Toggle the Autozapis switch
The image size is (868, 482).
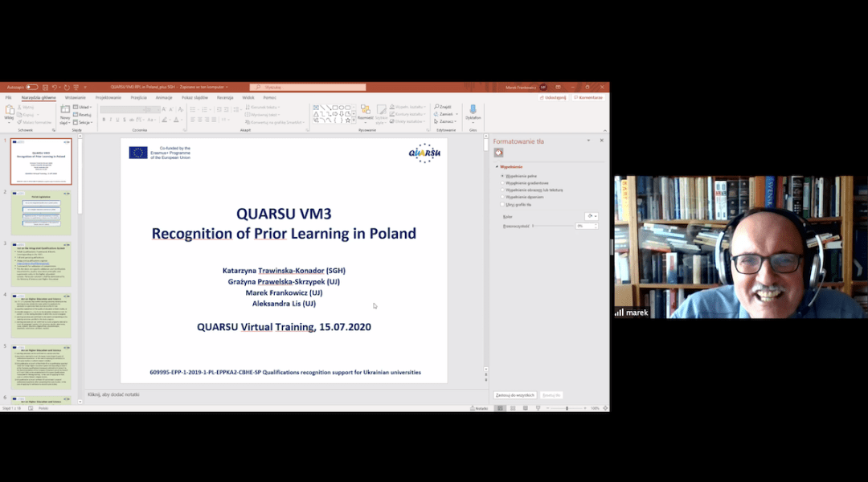[x=31, y=87]
